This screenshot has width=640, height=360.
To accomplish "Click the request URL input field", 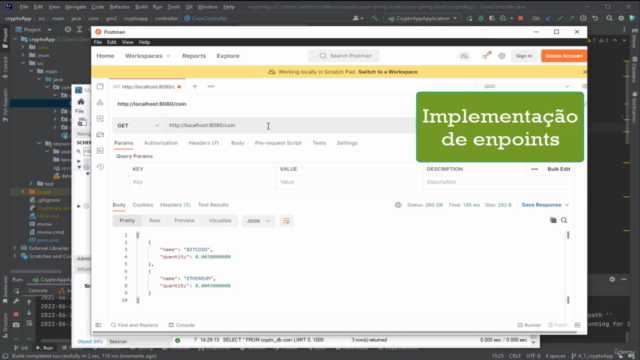I will pyautogui.click(x=290, y=125).
